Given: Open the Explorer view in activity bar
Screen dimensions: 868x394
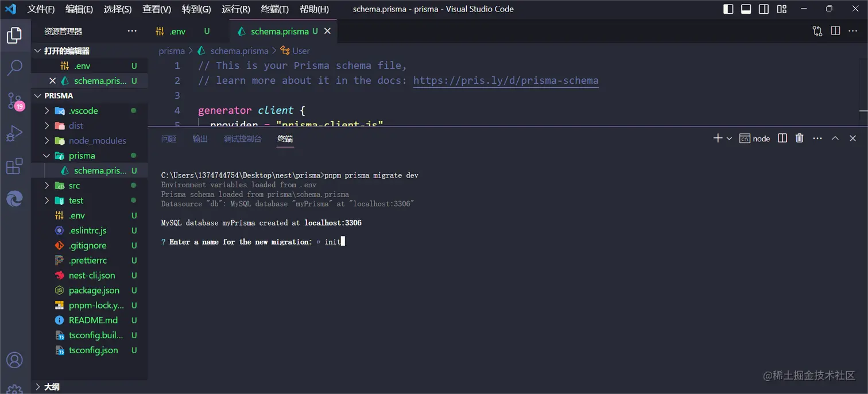Looking at the screenshot, I should coord(14,36).
